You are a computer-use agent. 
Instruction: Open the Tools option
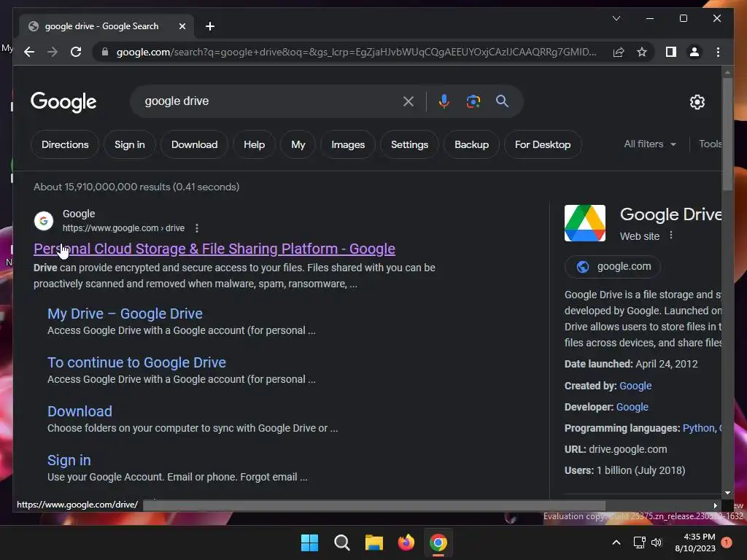tap(710, 144)
